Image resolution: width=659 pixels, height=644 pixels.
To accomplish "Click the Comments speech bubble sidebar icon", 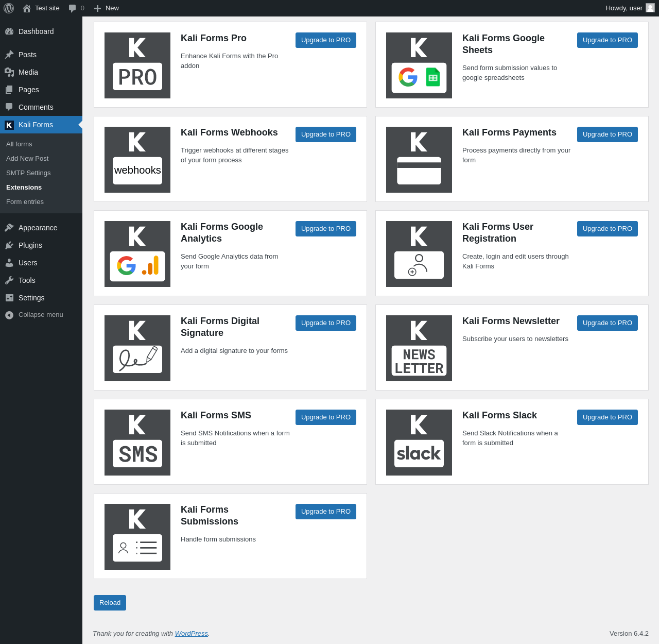I will coord(9,107).
